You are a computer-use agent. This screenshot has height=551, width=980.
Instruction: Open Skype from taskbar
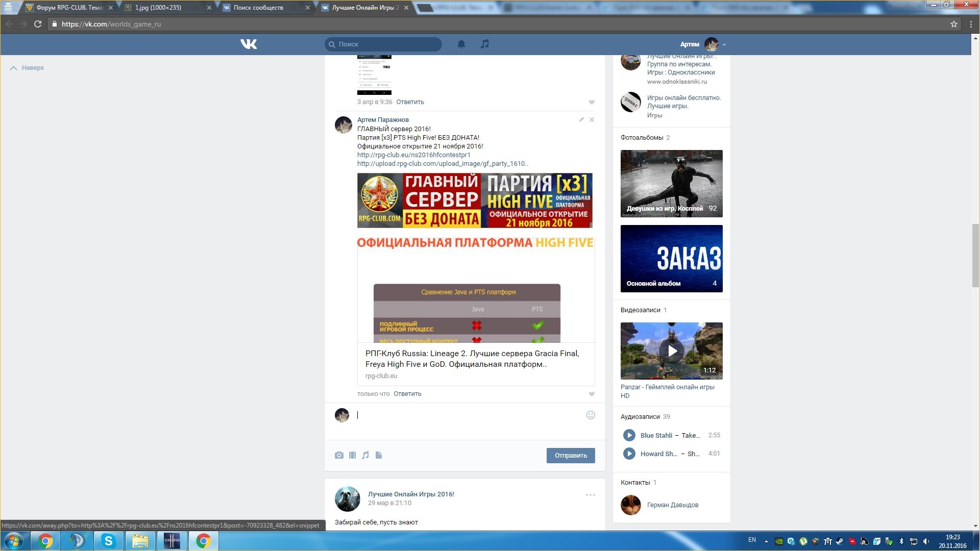pyautogui.click(x=108, y=541)
